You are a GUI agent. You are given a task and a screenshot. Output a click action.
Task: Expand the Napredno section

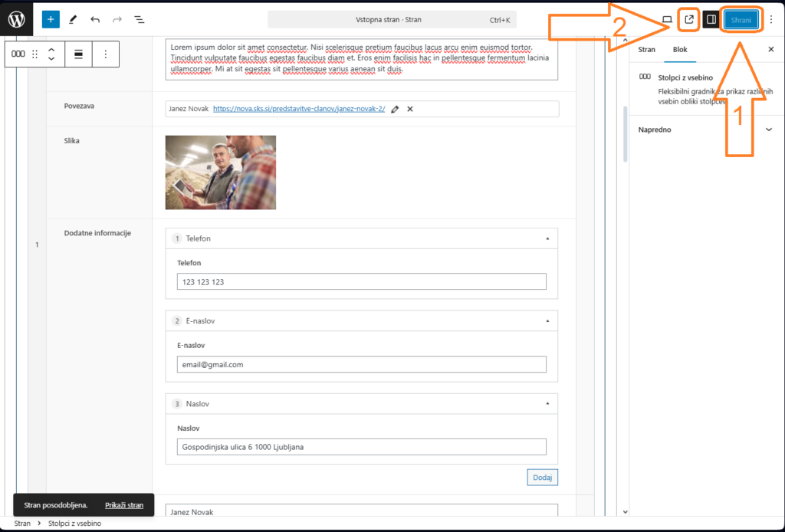click(769, 130)
